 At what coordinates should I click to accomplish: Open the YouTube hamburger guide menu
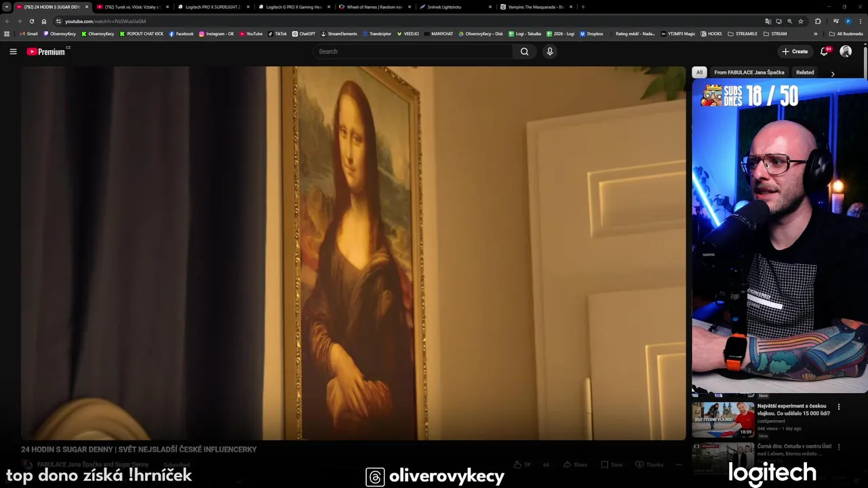pos(13,52)
